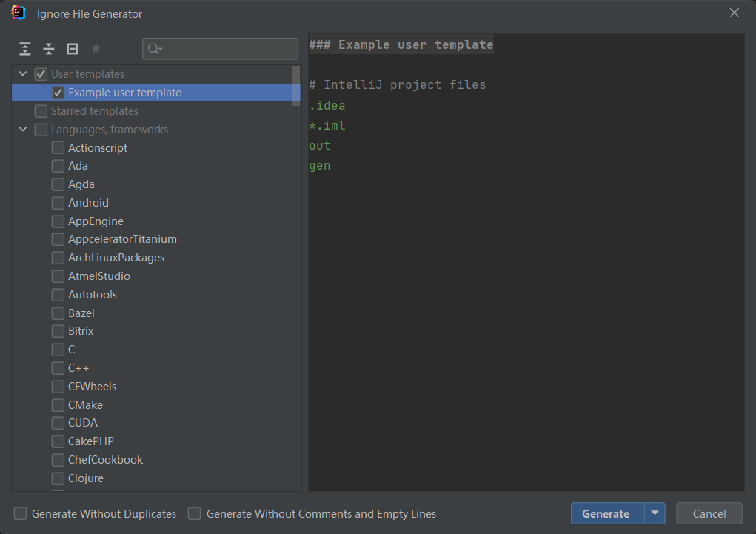Close the Ignore File Generator dialog
Image resolution: width=756 pixels, height=534 pixels.
coord(734,13)
